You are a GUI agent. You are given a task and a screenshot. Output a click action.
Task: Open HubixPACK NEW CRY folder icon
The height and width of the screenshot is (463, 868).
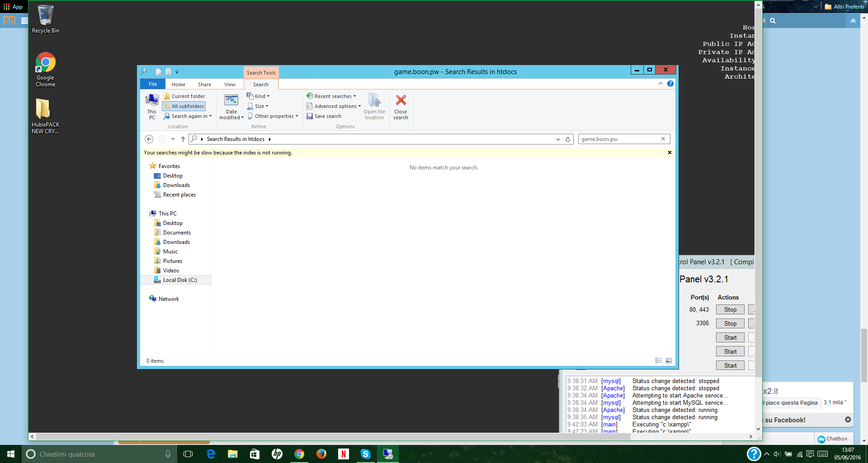45,117
